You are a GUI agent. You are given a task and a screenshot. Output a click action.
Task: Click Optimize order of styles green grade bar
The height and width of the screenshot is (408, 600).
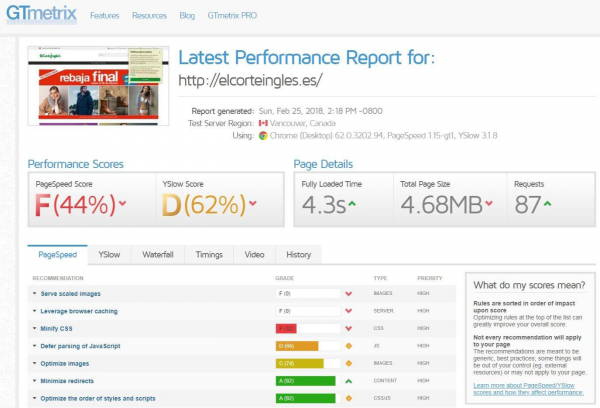tap(305, 398)
